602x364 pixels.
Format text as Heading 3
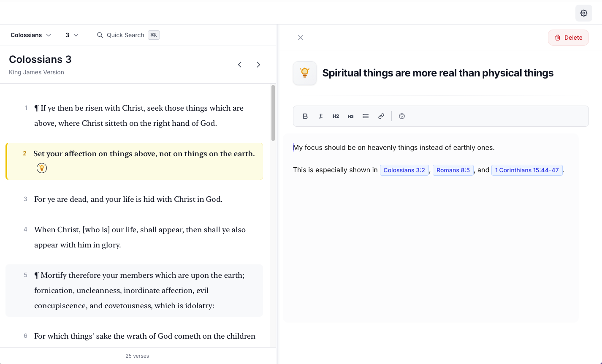[x=351, y=116]
